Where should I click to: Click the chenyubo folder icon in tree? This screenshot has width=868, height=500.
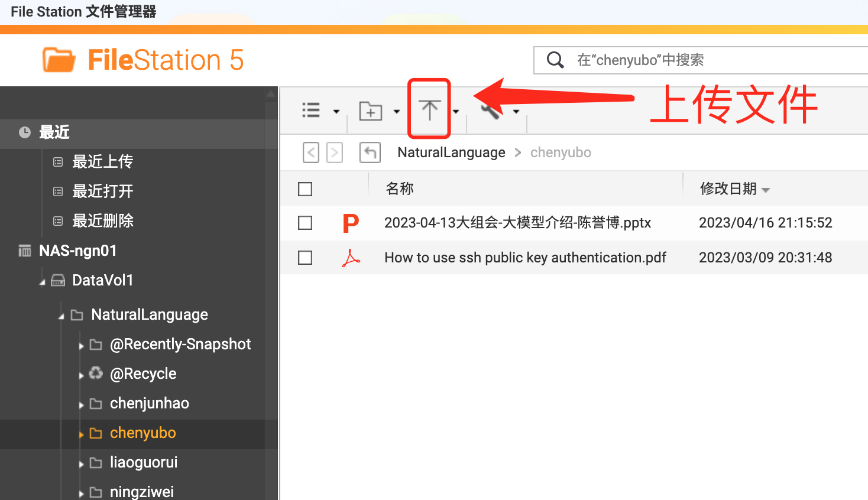(x=96, y=433)
